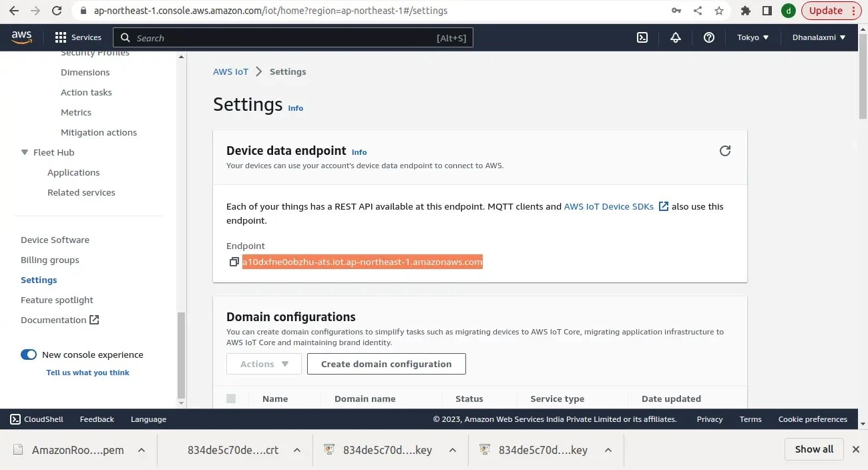Open Info link next to Settings heading
This screenshot has height=470, width=868.
click(x=295, y=108)
